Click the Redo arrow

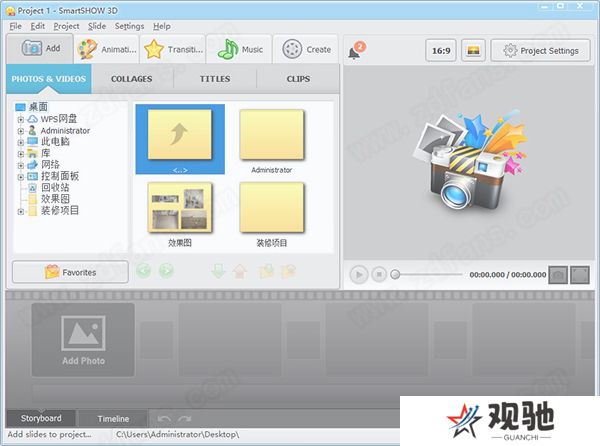(184, 419)
